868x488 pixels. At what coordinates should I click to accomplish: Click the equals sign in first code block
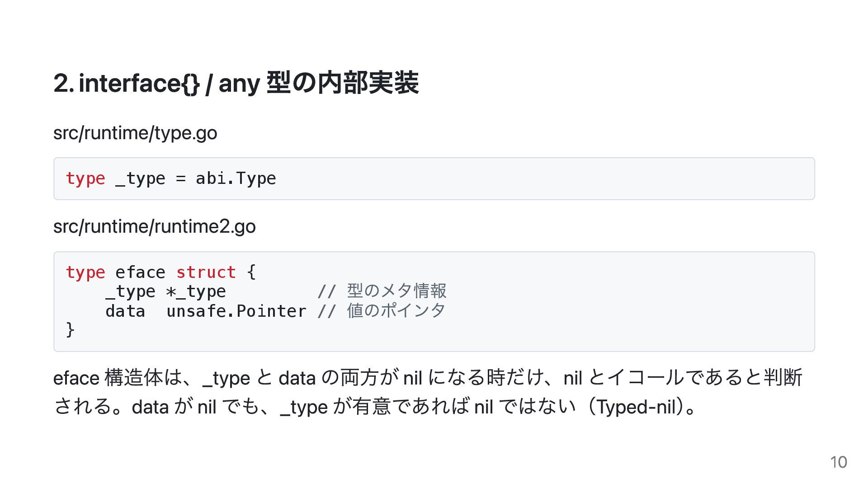[181, 178]
